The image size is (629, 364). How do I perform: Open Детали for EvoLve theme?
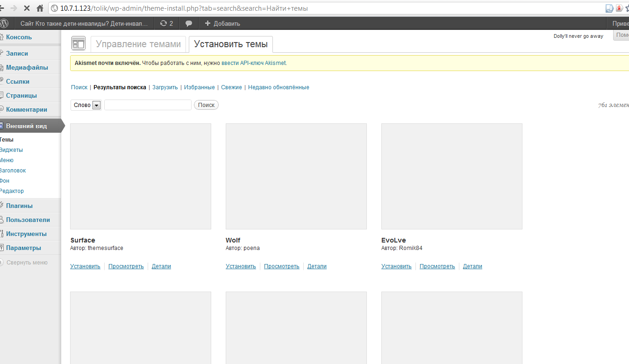click(472, 266)
